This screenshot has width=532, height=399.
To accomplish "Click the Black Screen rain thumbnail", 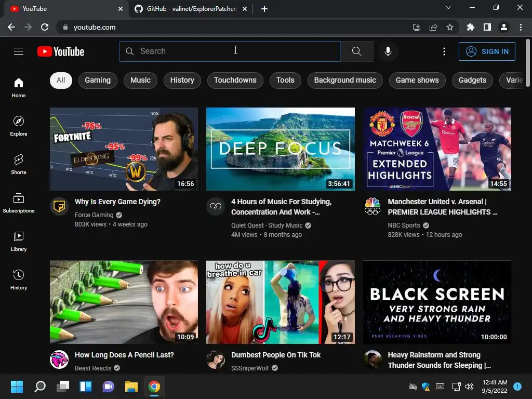I will [437, 302].
